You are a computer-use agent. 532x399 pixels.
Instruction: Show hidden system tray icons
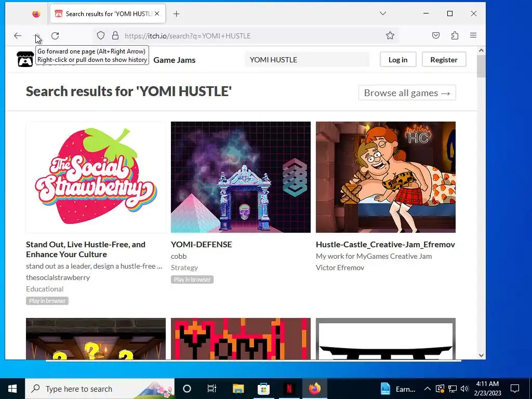[428, 389]
